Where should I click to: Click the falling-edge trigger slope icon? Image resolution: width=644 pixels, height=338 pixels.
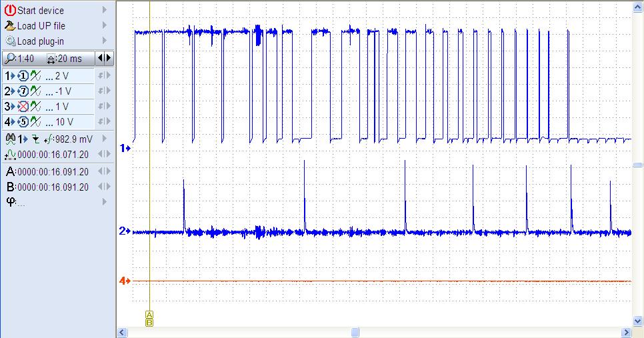(x=36, y=139)
